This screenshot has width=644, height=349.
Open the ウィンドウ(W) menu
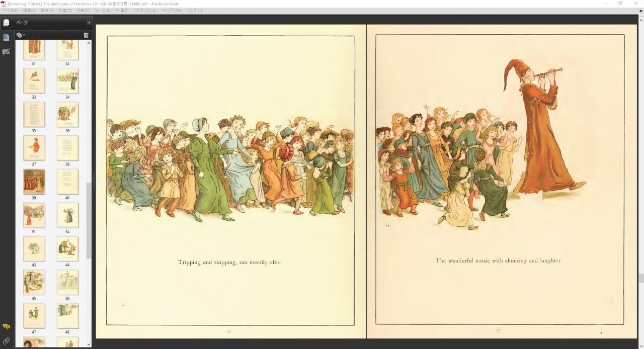(x=172, y=10)
